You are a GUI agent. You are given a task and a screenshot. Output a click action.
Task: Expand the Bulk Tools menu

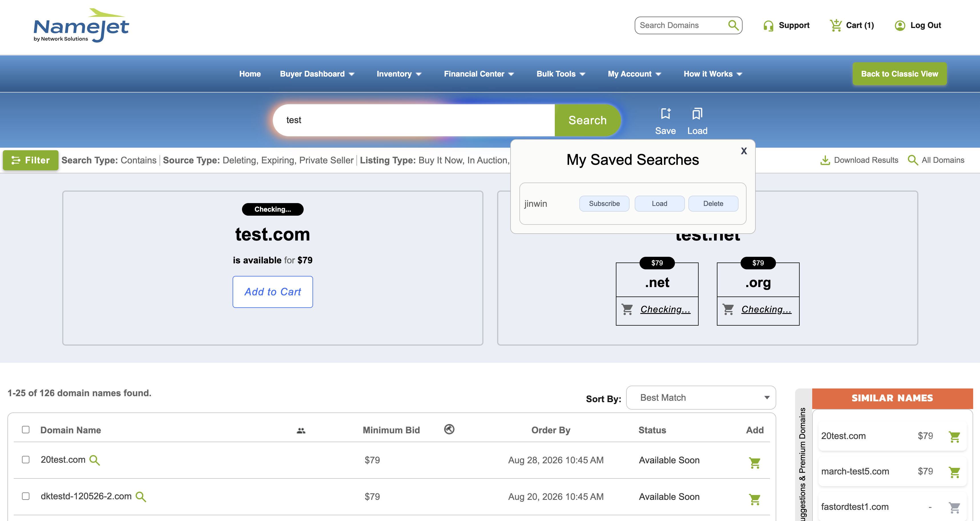(561, 74)
